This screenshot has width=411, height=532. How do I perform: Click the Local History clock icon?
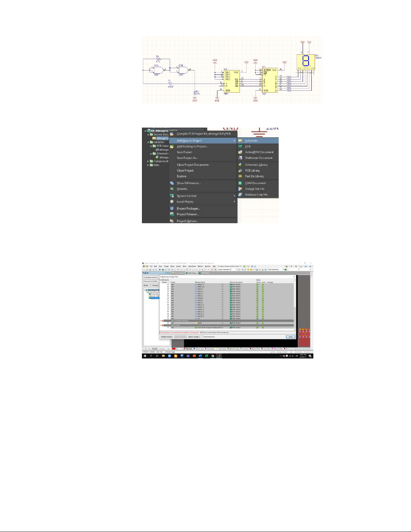pos(172,202)
